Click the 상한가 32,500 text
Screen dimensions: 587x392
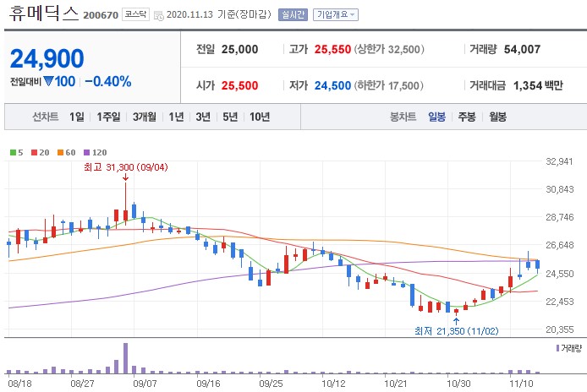pos(389,49)
